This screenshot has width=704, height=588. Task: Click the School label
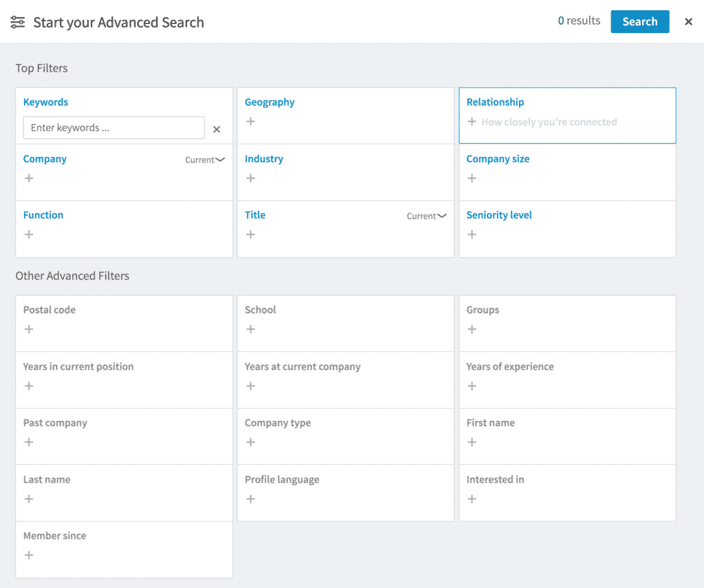pyautogui.click(x=261, y=310)
